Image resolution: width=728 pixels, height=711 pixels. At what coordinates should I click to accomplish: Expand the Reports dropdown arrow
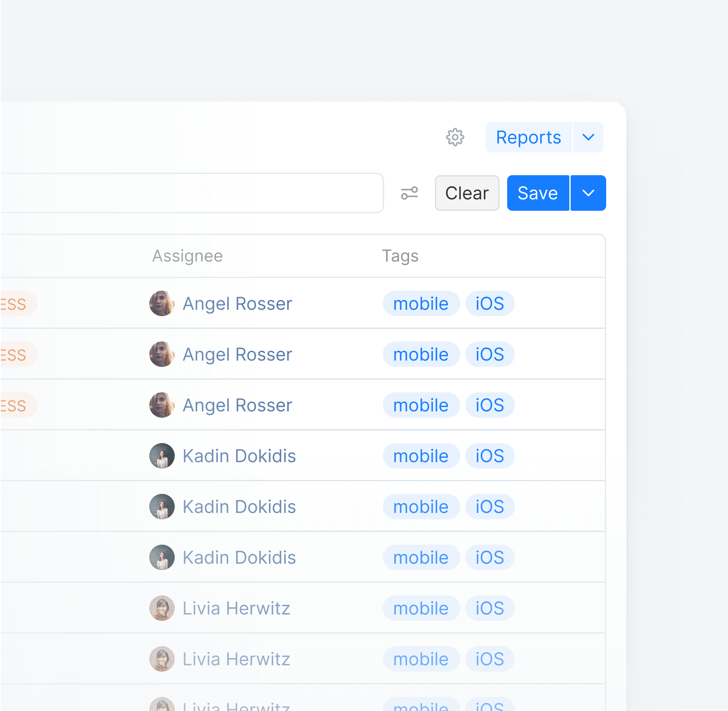coord(588,137)
